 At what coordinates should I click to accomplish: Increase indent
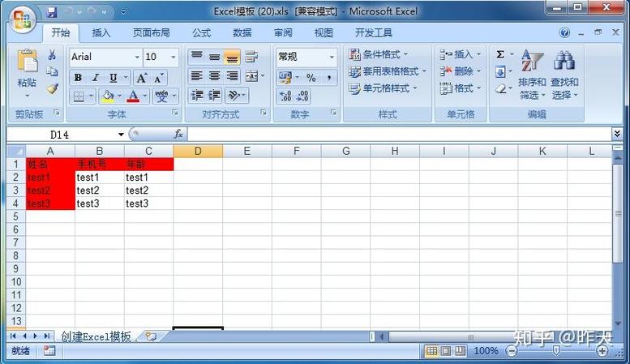(215, 95)
